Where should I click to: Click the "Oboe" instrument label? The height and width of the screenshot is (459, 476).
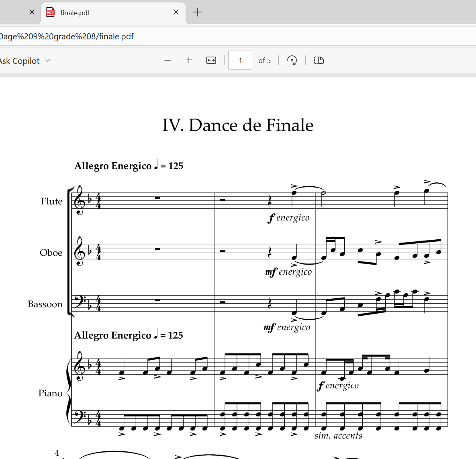click(51, 253)
